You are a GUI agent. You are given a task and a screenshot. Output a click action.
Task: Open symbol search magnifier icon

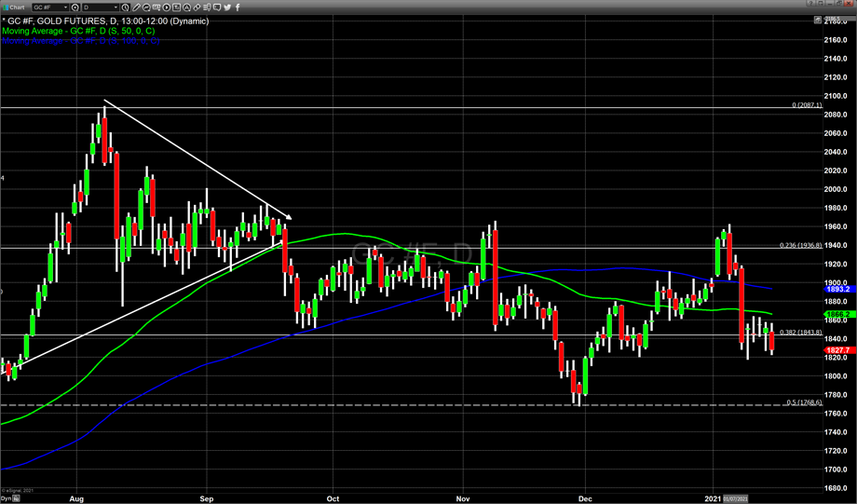click(75, 7)
